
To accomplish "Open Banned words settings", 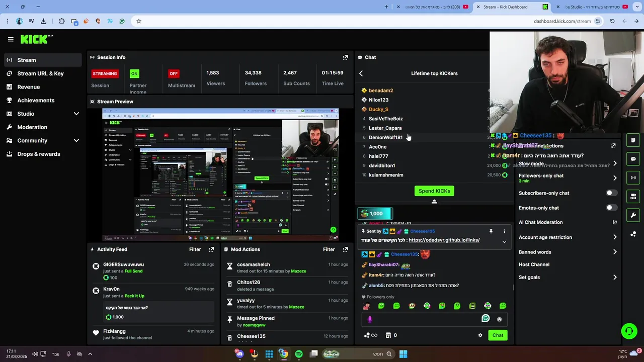I will click(x=568, y=252).
